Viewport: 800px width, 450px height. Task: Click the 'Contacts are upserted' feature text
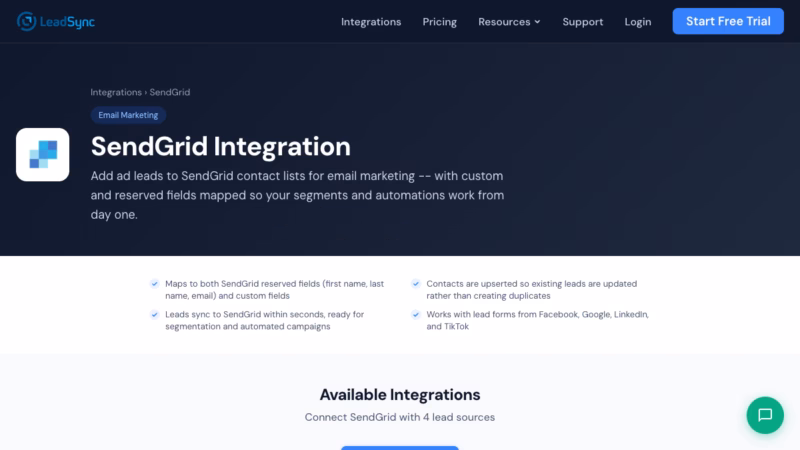pos(532,290)
